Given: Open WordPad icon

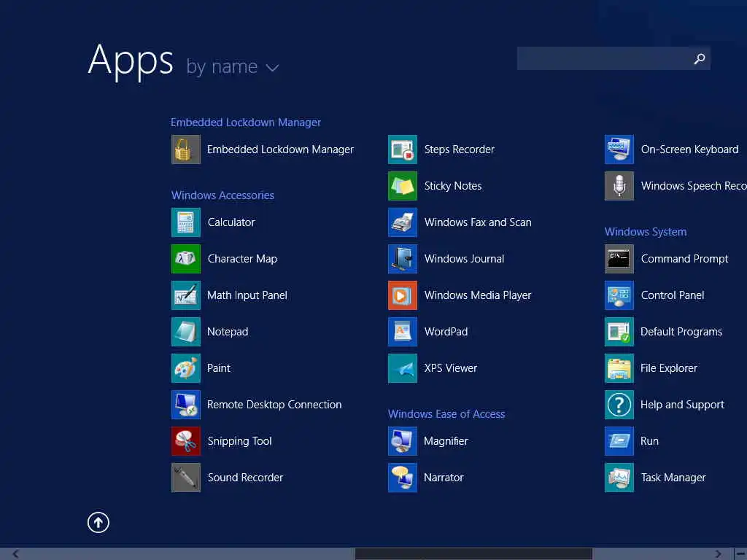Looking at the screenshot, I should click(403, 332).
